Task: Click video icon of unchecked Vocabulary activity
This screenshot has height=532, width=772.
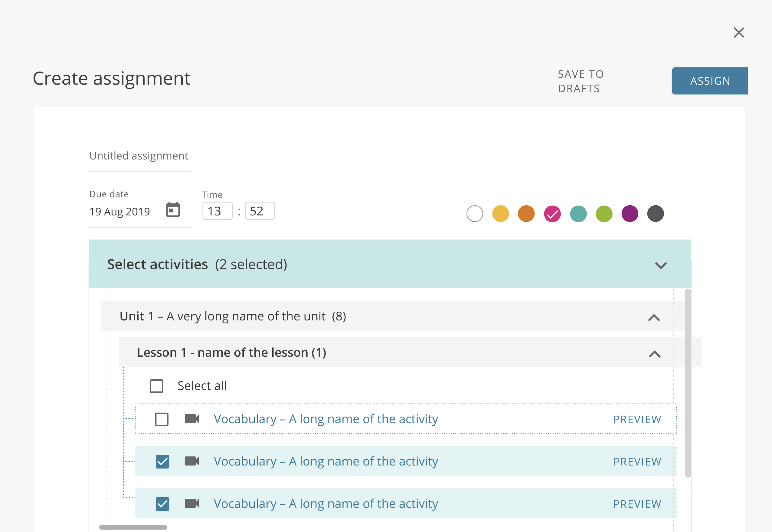Action: tap(192, 419)
